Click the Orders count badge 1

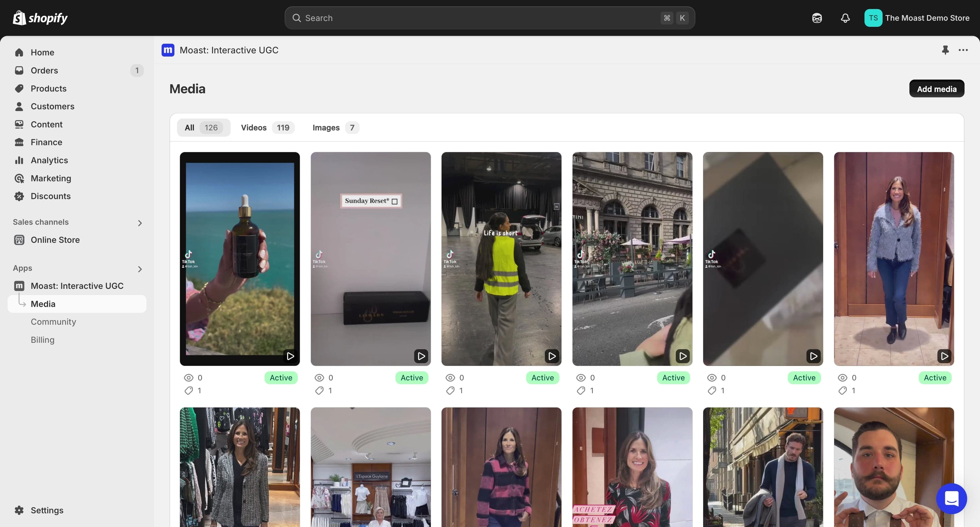pos(137,70)
